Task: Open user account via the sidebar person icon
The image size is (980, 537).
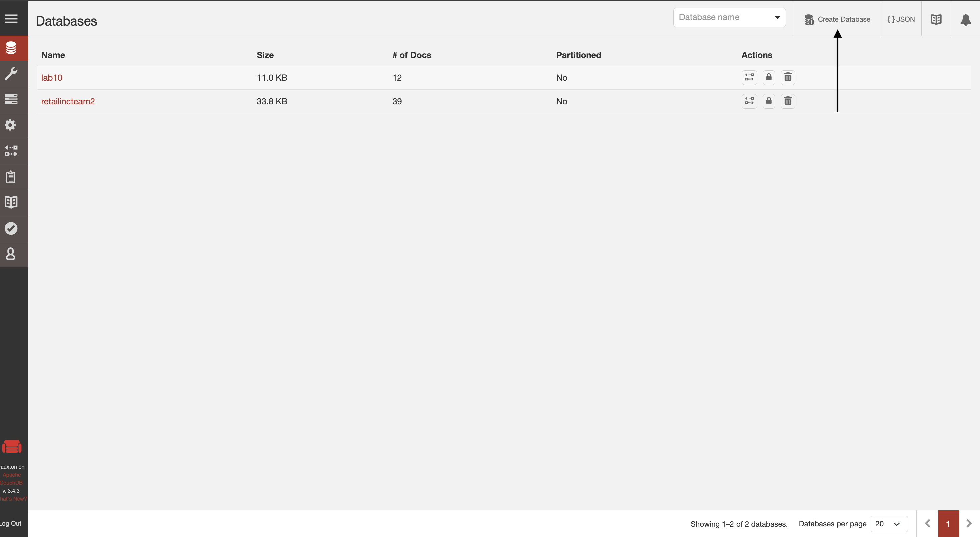Action: pos(11,254)
